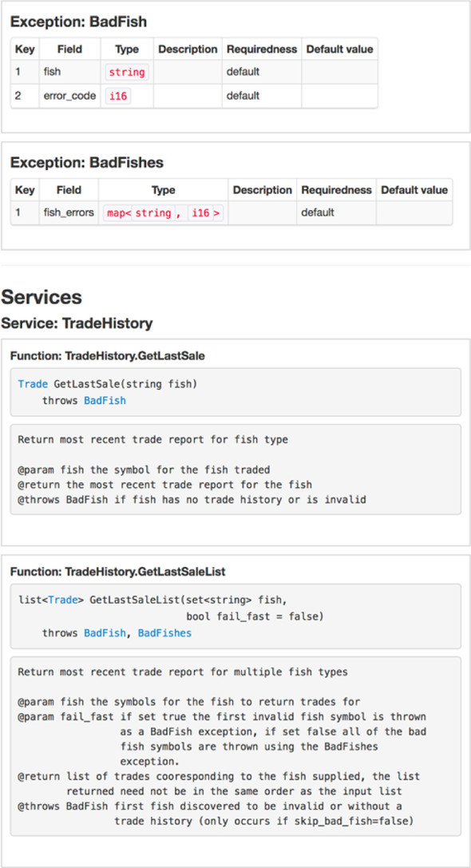Click the Function: TradeHistory.GetLastSaleList title
Screen dimensions: 471x868
click(x=118, y=572)
